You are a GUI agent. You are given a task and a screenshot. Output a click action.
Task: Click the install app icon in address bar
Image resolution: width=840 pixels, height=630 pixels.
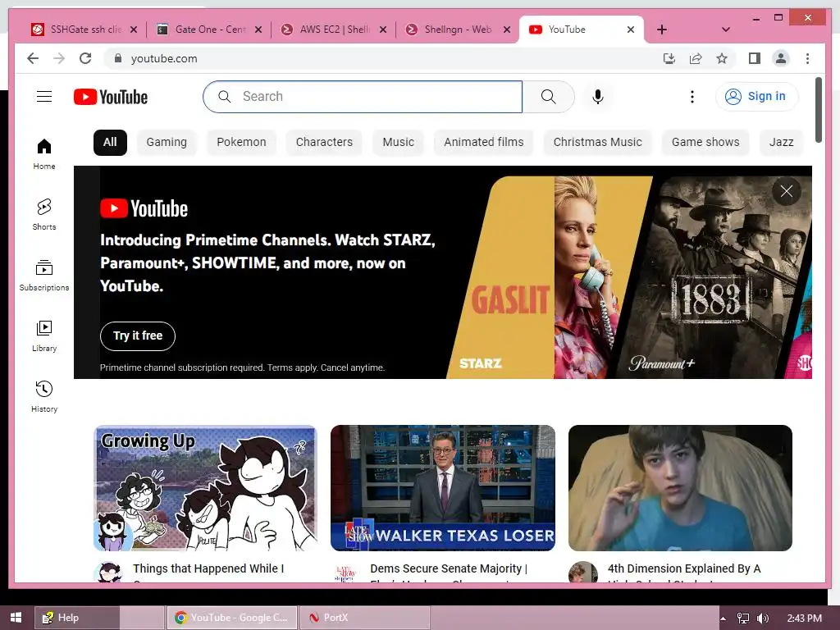coord(669,58)
